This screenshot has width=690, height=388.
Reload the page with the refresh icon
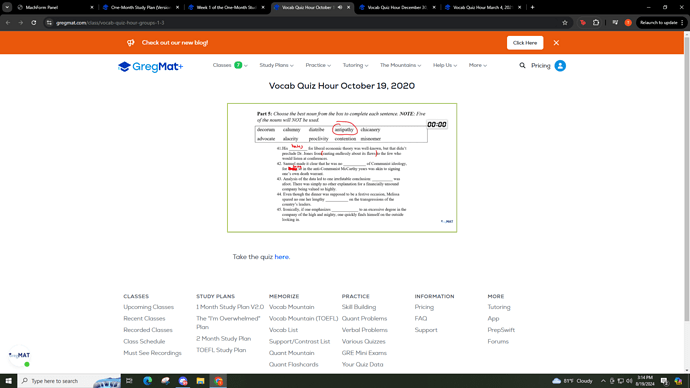(33, 22)
